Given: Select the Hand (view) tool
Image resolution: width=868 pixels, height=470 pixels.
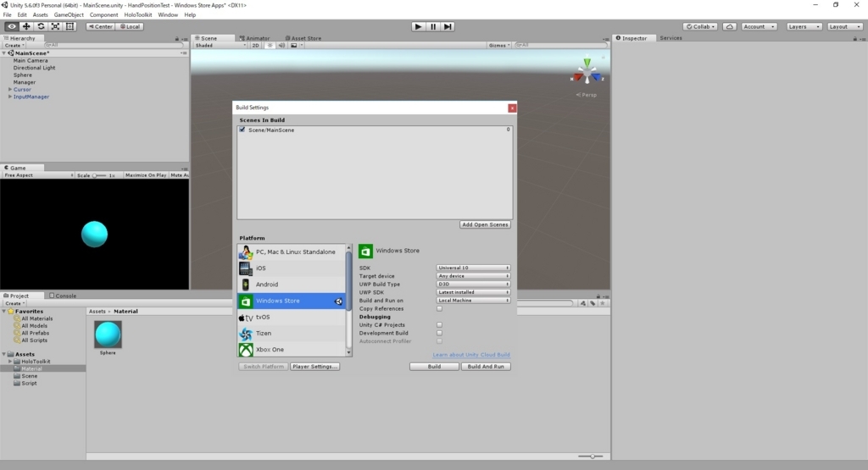Looking at the screenshot, I should 12,26.
